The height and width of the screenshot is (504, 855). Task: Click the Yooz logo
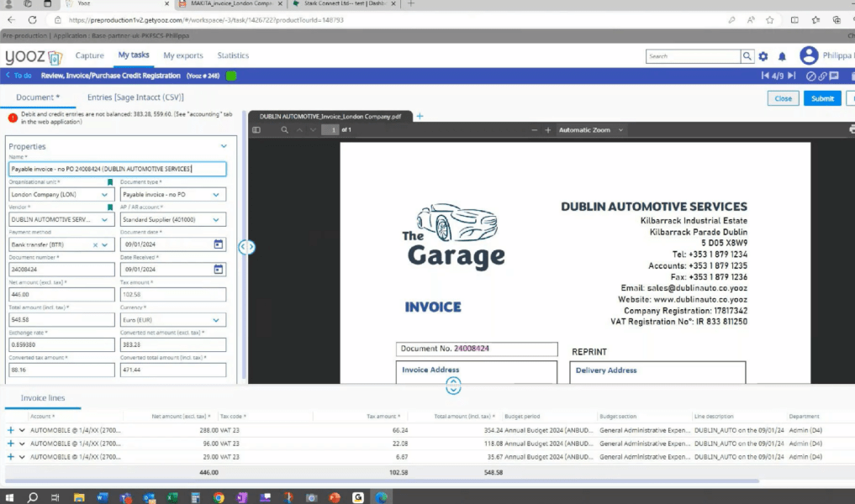[x=34, y=56]
